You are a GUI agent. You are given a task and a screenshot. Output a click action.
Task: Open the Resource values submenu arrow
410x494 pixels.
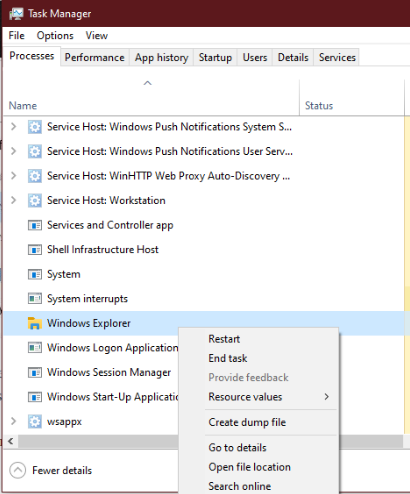click(327, 397)
